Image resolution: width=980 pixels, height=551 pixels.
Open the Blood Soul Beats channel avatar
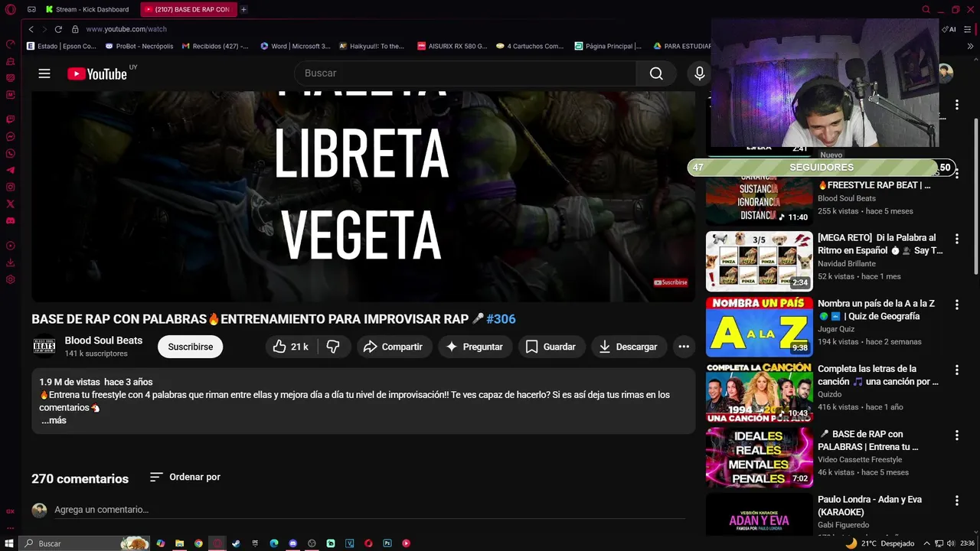pos(44,347)
